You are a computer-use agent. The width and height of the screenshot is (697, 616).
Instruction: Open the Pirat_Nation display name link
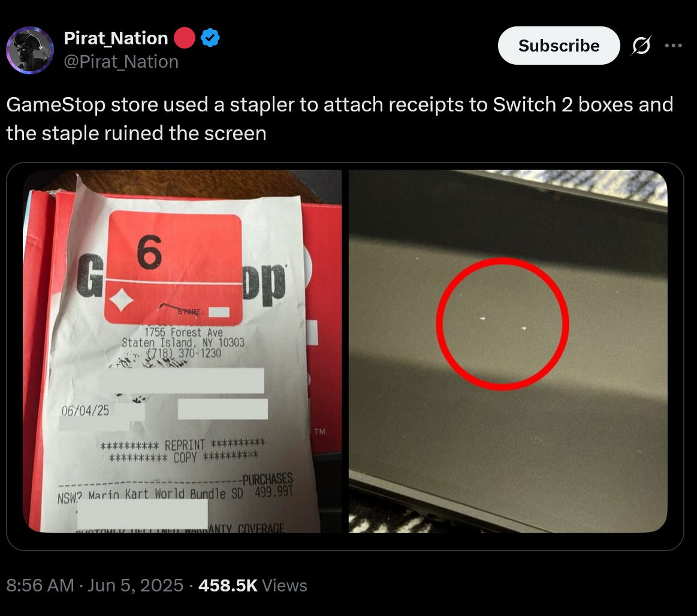click(x=116, y=38)
